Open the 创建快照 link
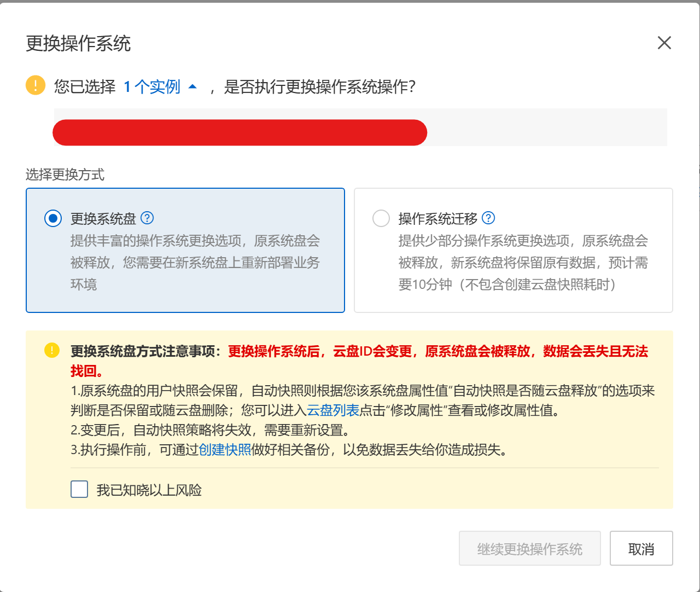The height and width of the screenshot is (592, 700). click(225, 450)
